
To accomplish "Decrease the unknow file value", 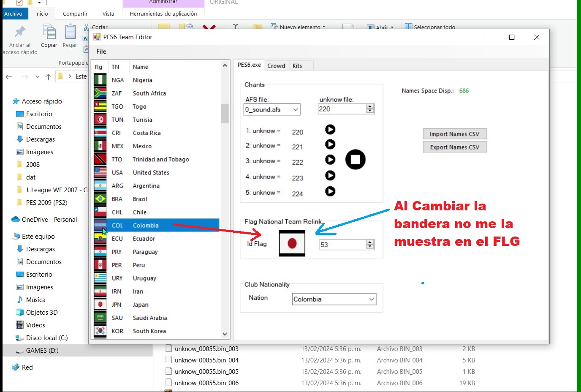I will [x=370, y=111].
